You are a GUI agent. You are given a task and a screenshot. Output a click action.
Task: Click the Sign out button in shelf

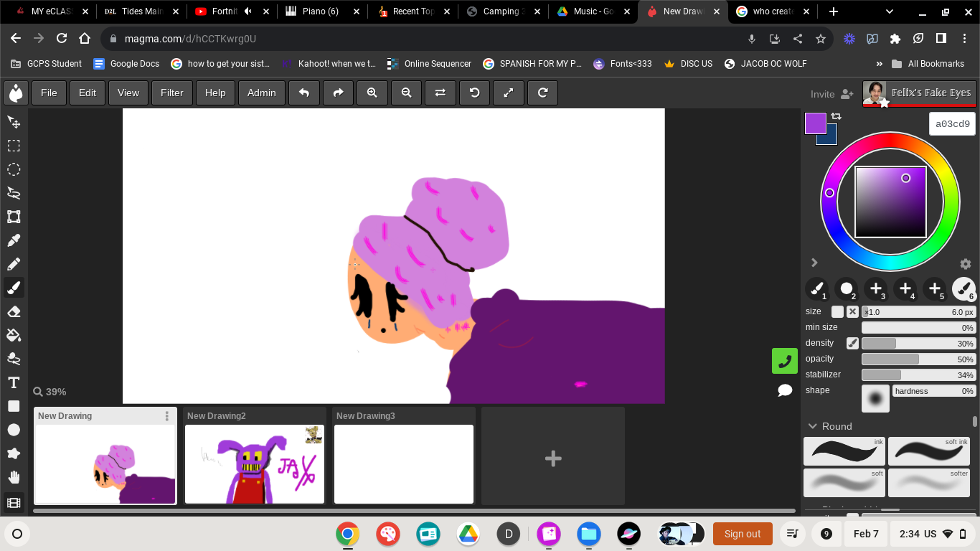pyautogui.click(x=743, y=534)
